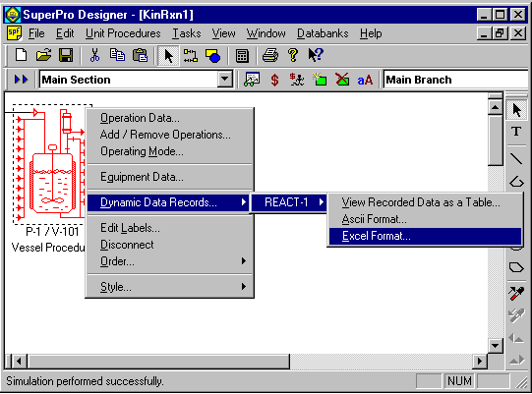Activate context help arrow-question icon
Viewport: 532px width, 394px height.
(x=316, y=55)
